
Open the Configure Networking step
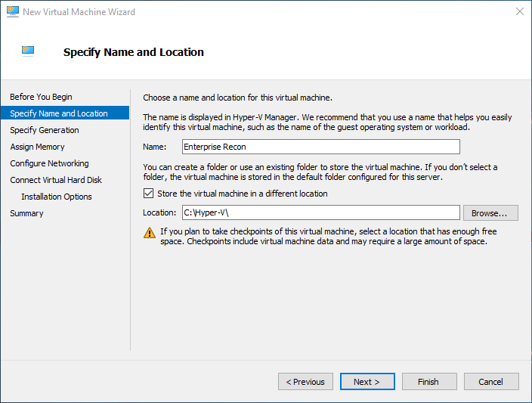(x=49, y=163)
